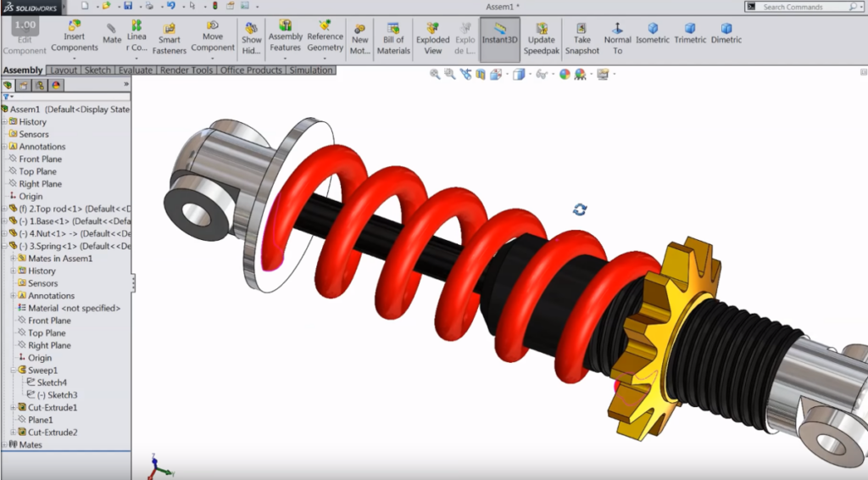Image resolution: width=868 pixels, height=480 pixels.
Task: Click the Undo arrow icon
Action: point(171,6)
